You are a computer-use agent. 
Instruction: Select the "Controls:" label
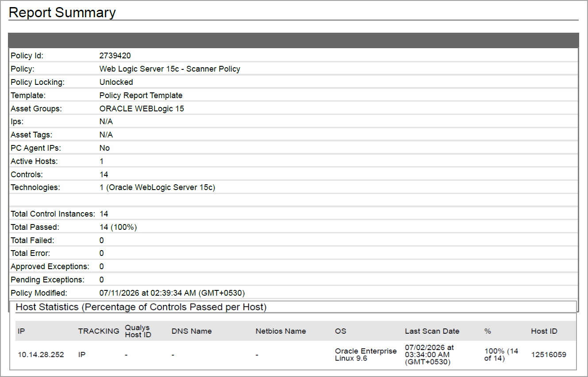pyautogui.click(x=27, y=175)
